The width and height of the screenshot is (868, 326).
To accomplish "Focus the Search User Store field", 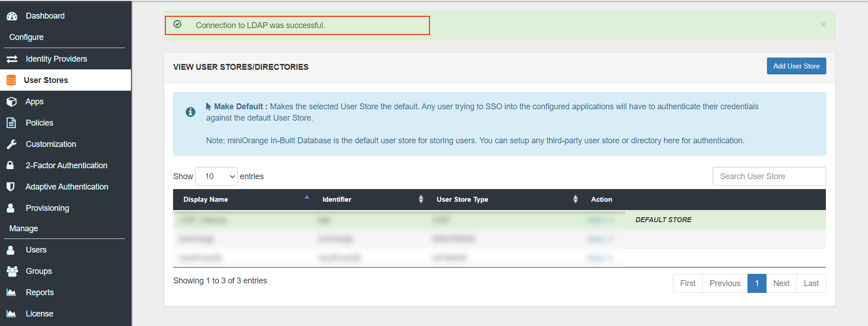I will [x=769, y=176].
